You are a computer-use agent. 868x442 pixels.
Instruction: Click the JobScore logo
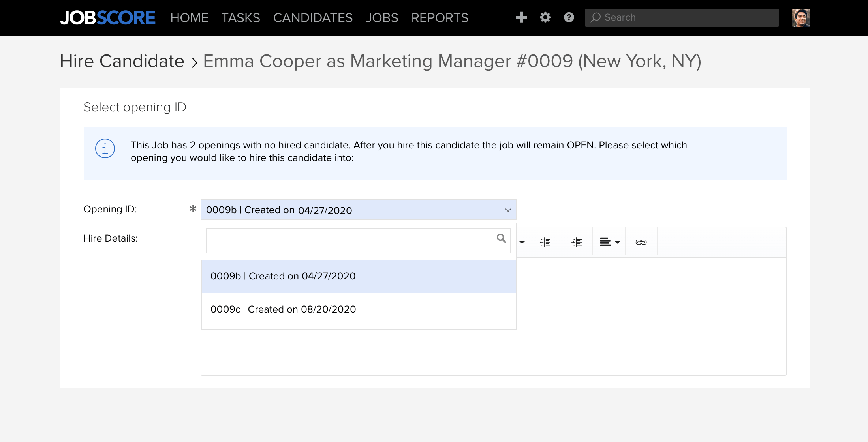click(x=107, y=18)
